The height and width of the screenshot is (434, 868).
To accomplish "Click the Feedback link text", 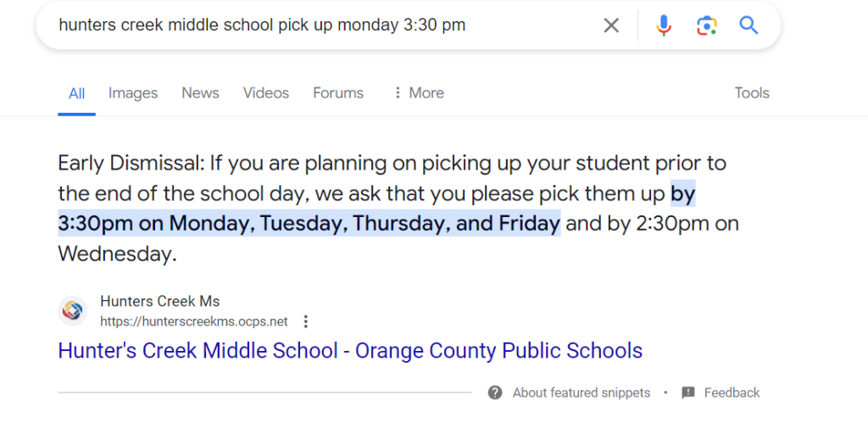I will pos(732,392).
